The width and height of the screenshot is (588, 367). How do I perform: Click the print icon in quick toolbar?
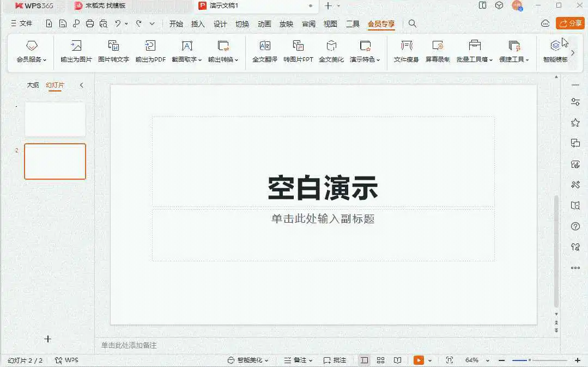click(x=89, y=23)
